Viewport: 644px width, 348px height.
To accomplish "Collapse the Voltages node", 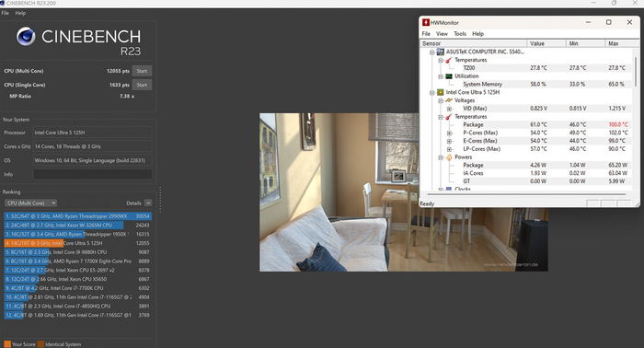I will pos(441,100).
